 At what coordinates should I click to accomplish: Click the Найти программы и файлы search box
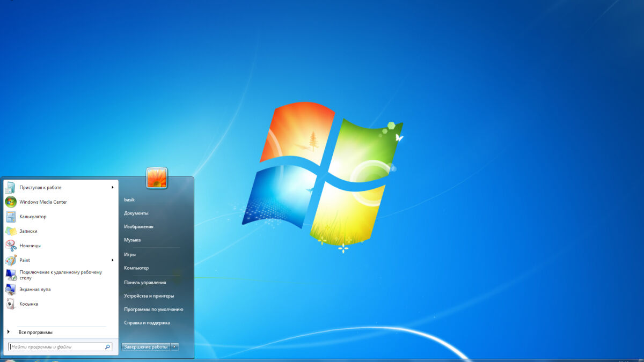(56, 347)
